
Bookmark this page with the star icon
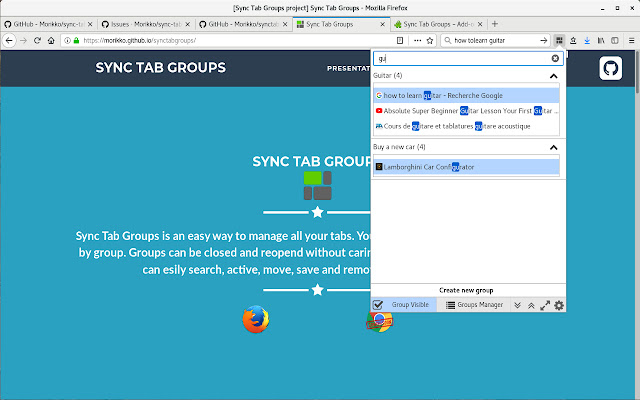click(430, 40)
